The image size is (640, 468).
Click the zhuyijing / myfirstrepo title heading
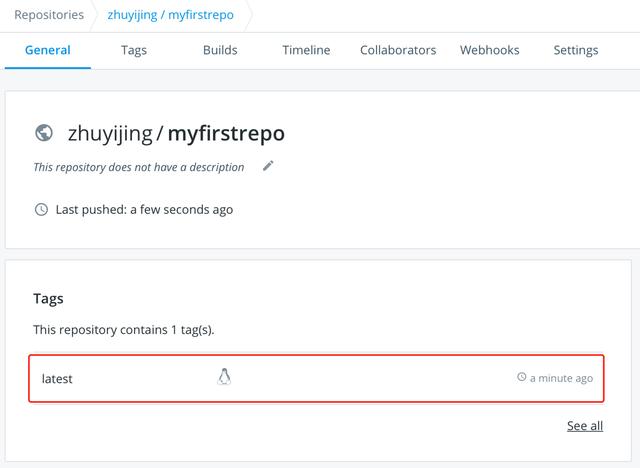pos(176,133)
